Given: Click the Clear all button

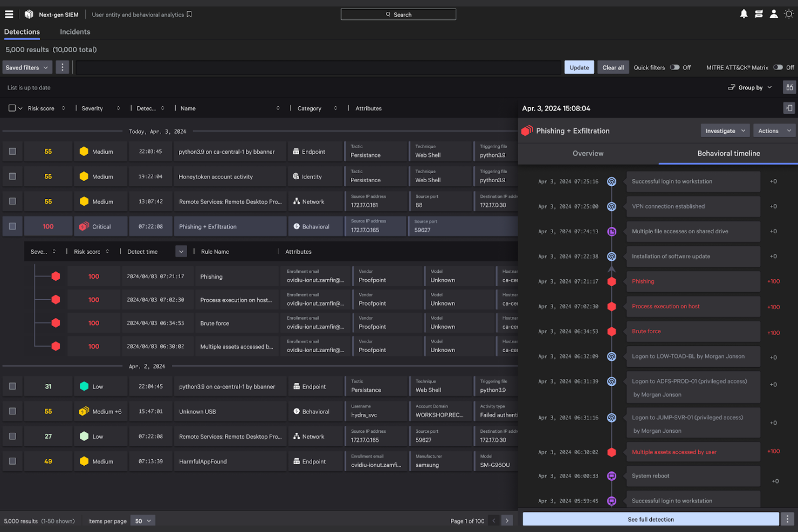Looking at the screenshot, I should (613, 67).
